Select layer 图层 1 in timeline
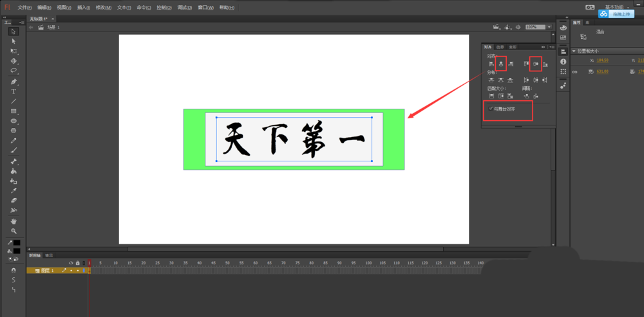 57,271
